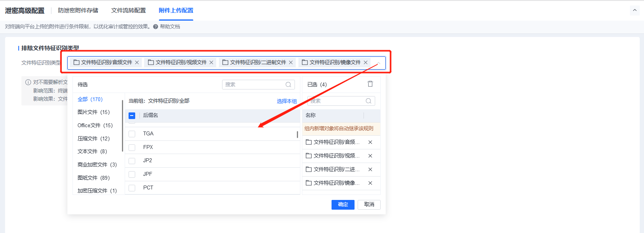Check the JP2 suffix checkbox
Viewport: 644px width, 233px height.
(x=132, y=161)
